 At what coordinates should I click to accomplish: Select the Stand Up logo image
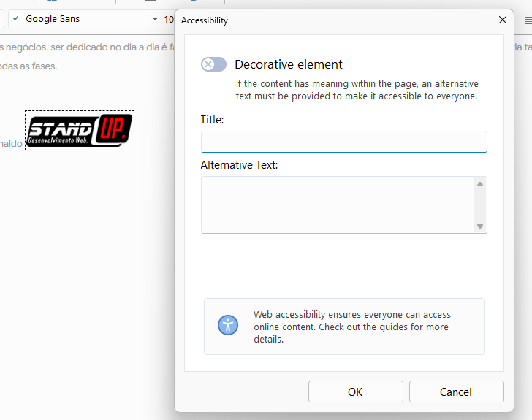pyautogui.click(x=80, y=130)
